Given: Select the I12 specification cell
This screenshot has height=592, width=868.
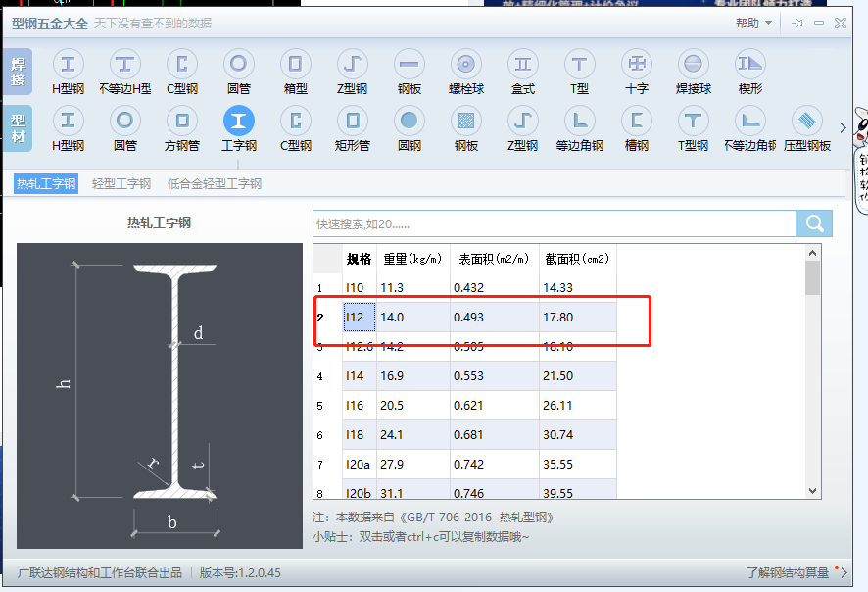Looking at the screenshot, I should click(360, 318).
